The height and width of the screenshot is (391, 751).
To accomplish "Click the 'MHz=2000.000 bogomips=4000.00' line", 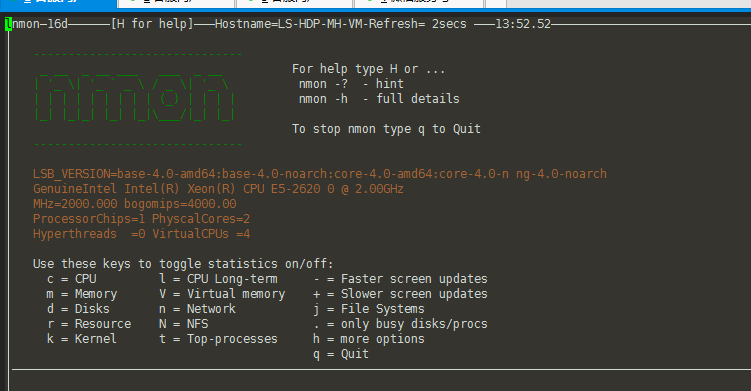I will point(135,204).
